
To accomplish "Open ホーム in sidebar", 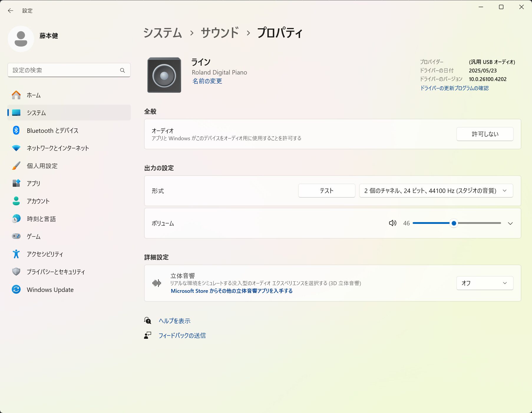I will [69, 95].
